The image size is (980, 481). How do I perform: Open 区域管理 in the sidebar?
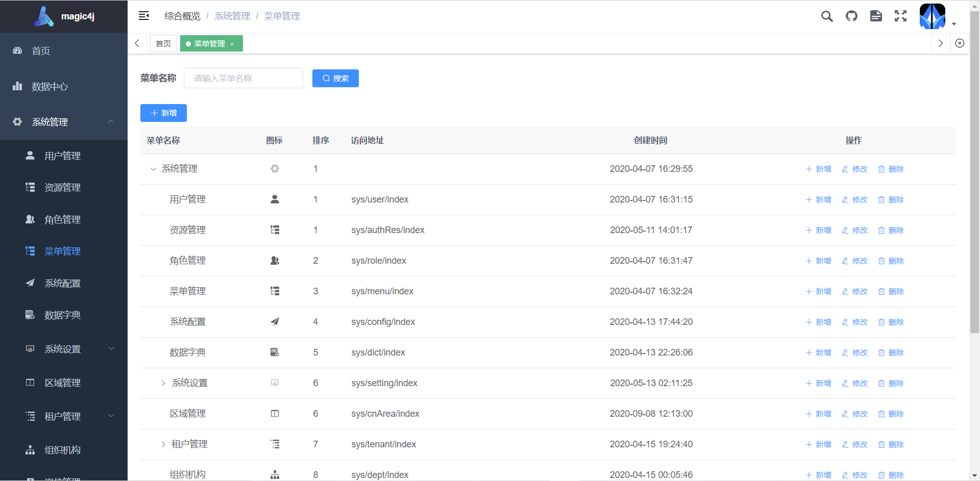click(x=64, y=383)
